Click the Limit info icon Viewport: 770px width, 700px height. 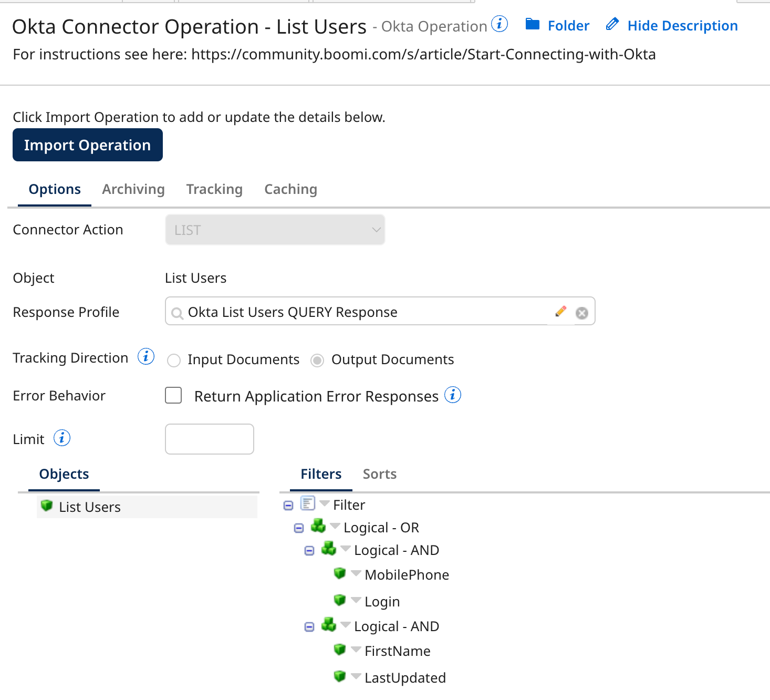click(61, 437)
